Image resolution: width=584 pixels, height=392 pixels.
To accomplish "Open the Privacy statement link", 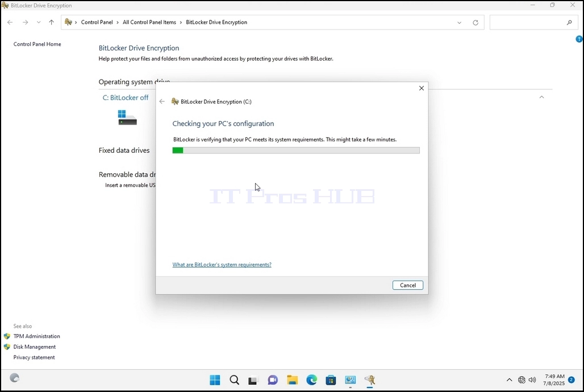I will pos(34,357).
